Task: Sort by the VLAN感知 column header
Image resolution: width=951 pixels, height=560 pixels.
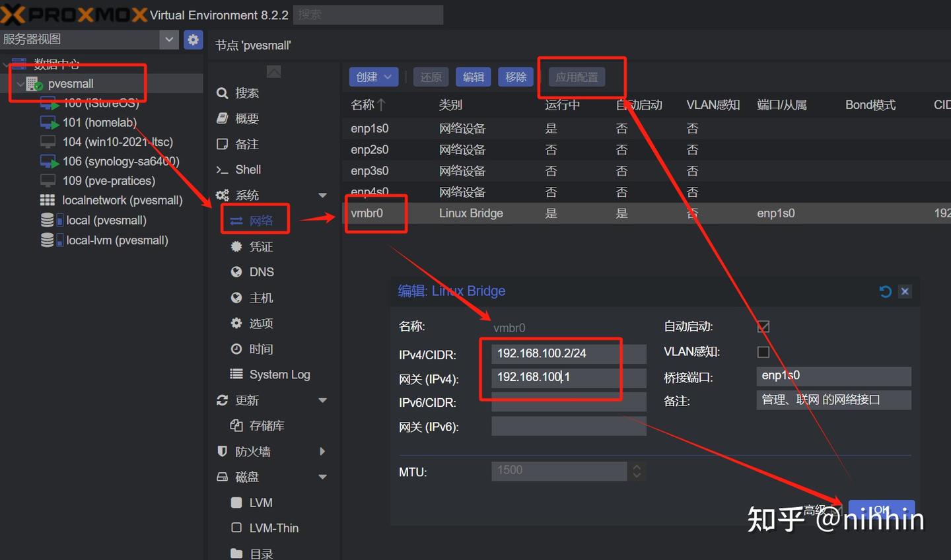Action: coord(713,105)
